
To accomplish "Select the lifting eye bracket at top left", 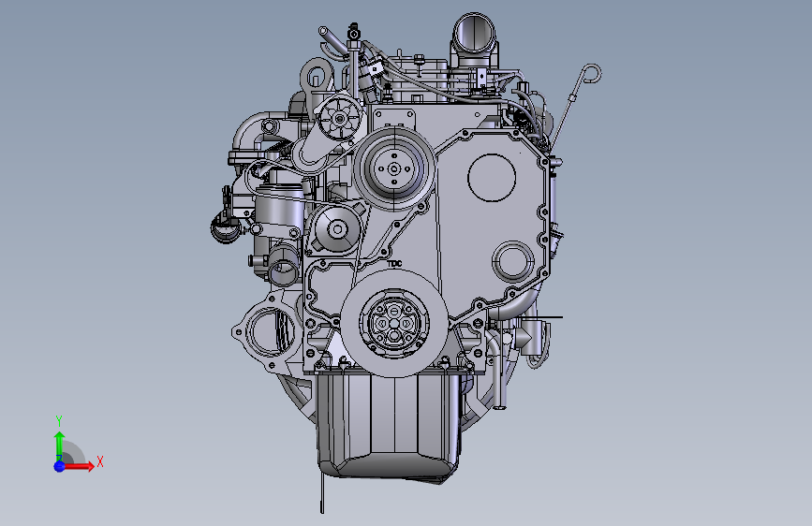I will [x=315, y=78].
